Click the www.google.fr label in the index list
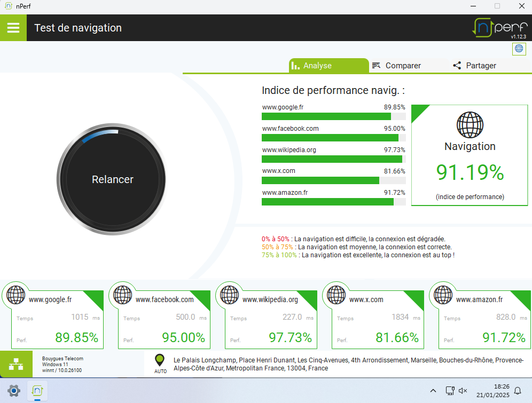This screenshot has width=532, height=403. [x=283, y=107]
